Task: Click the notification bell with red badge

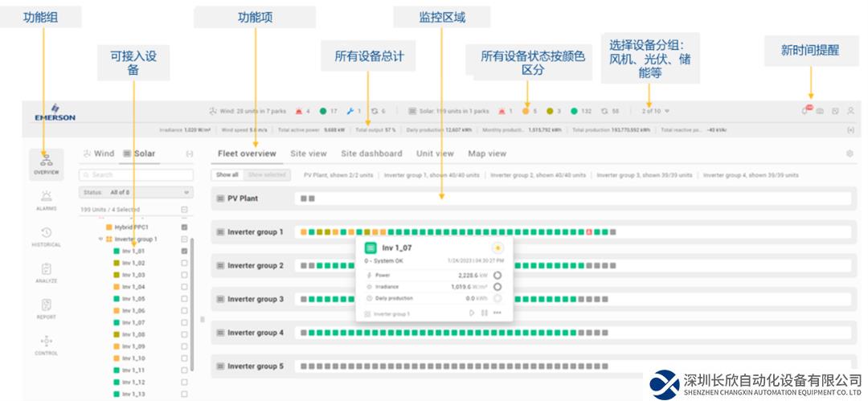Action: (806, 111)
